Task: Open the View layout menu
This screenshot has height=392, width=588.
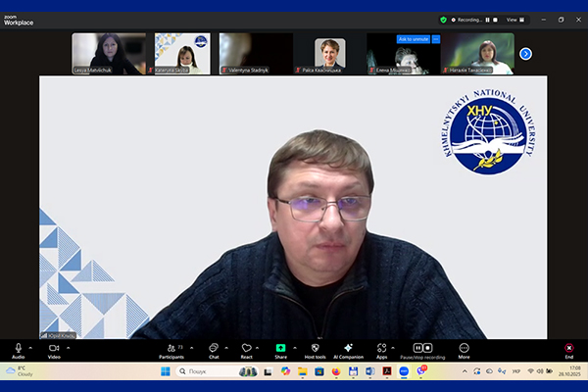Action: 514,20
